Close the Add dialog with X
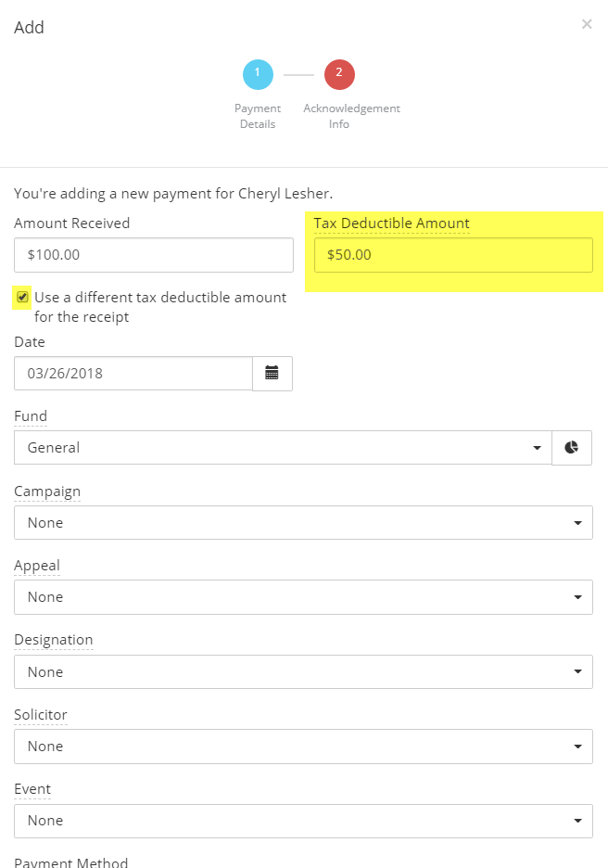This screenshot has width=608, height=868. pyautogui.click(x=587, y=24)
